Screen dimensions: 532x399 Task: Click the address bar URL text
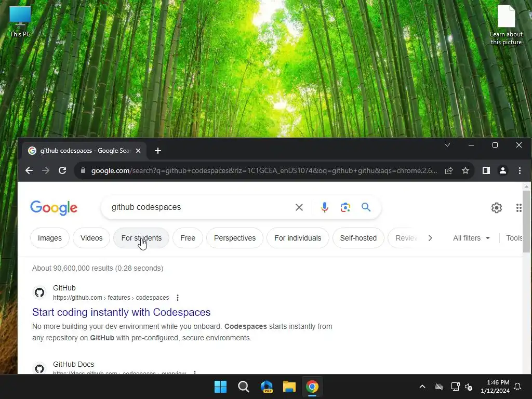pos(264,170)
